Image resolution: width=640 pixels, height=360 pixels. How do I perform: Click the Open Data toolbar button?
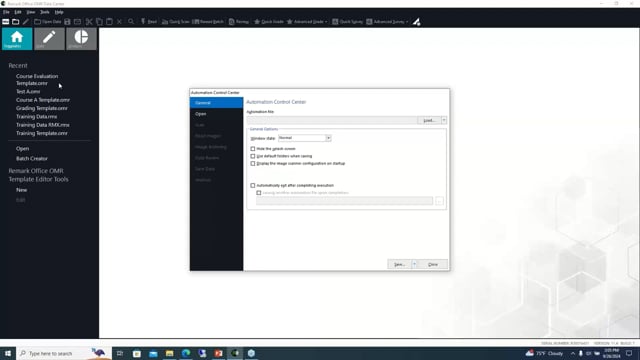(47, 22)
